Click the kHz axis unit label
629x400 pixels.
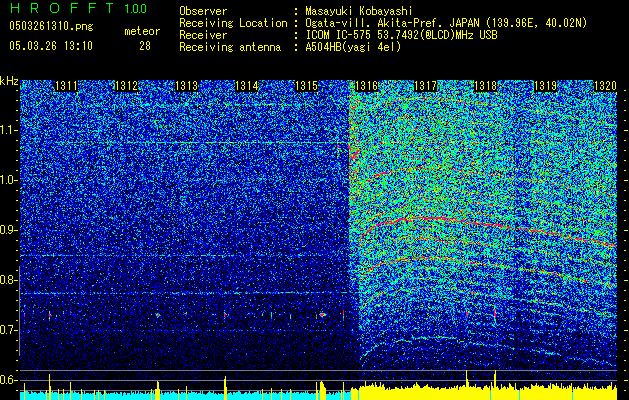[9, 81]
